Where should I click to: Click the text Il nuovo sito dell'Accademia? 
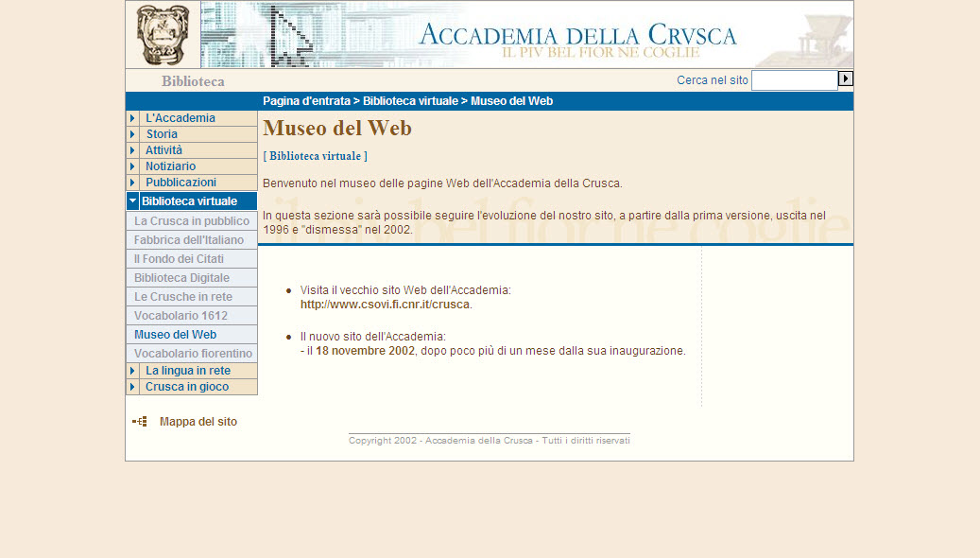(373, 337)
